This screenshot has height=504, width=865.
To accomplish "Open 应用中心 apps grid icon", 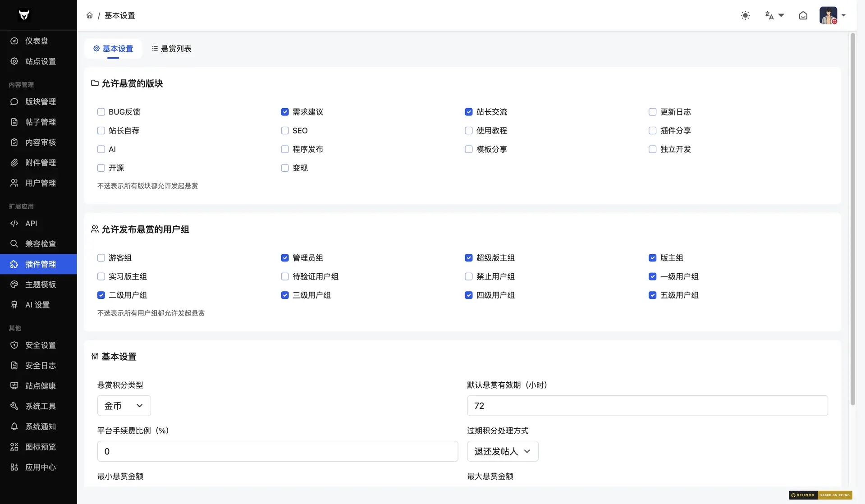I will point(14,467).
